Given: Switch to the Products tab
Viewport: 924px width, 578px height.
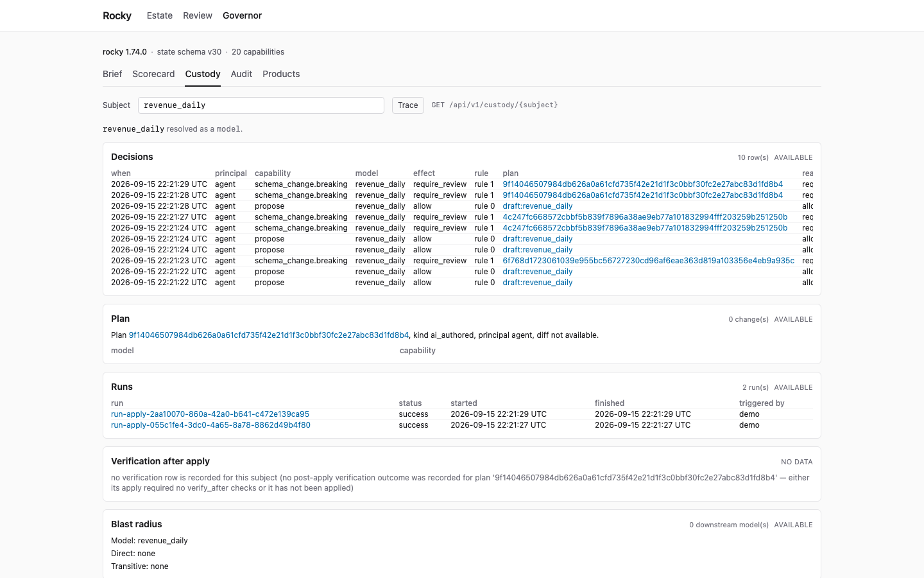Looking at the screenshot, I should (x=281, y=74).
